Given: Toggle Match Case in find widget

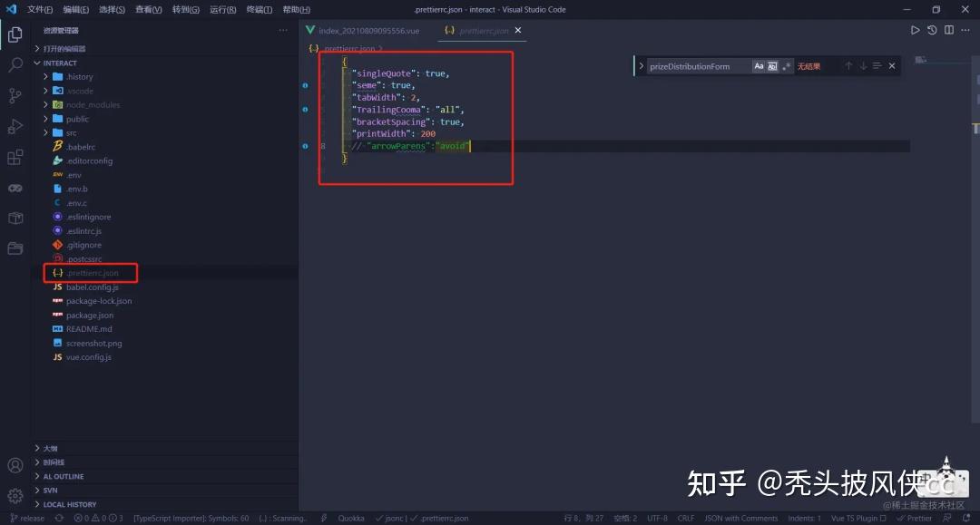Looking at the screenshot, I should pos(759,66).
